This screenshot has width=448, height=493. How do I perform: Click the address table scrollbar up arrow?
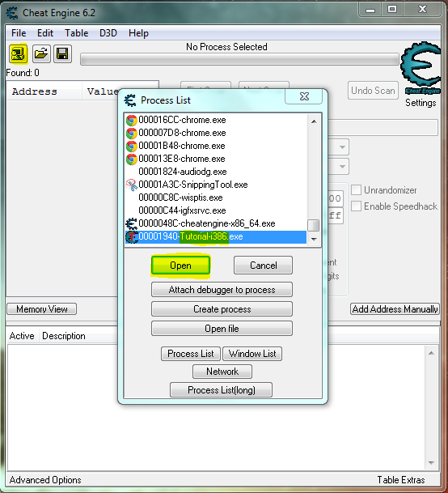pos(431,353)
